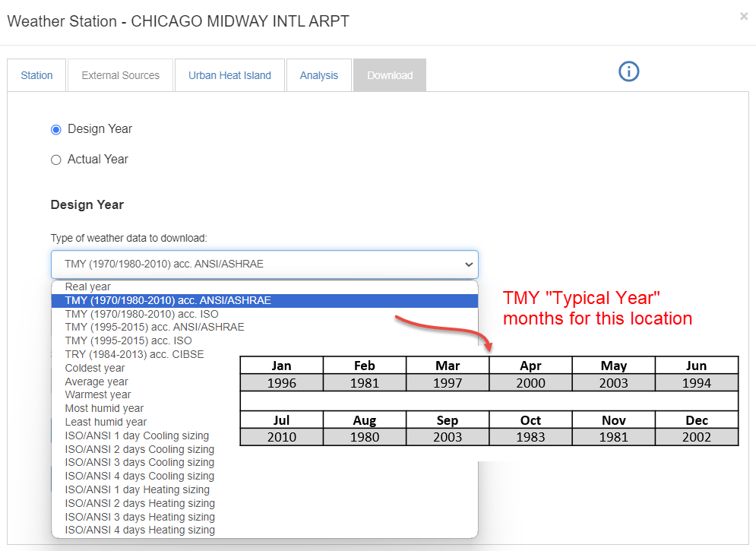The width and height of the screenshot is (756, 551).
Task: Close the Weather Station dialog
Action: [x=743, y=16]
